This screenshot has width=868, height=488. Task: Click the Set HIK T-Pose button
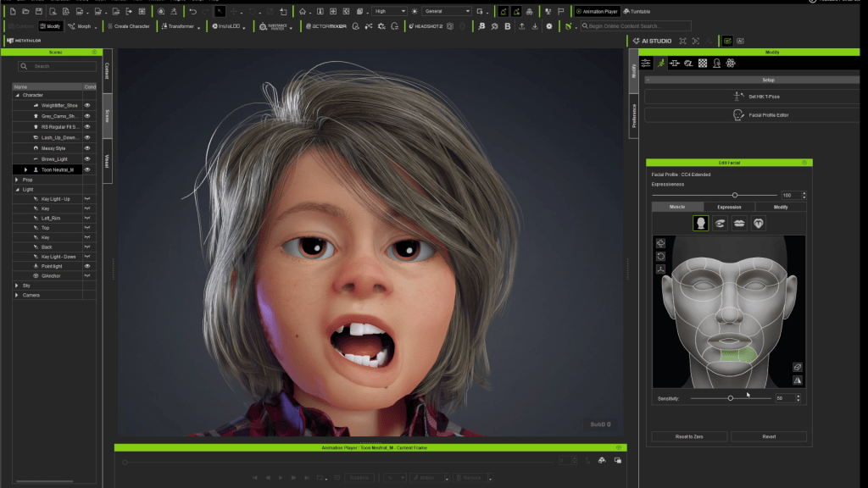coord(753,97)
